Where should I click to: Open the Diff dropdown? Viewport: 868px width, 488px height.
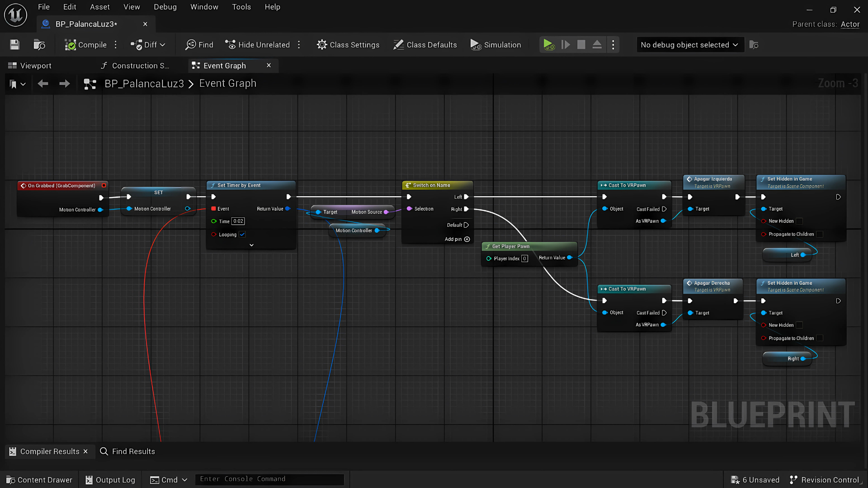(148, 45)
